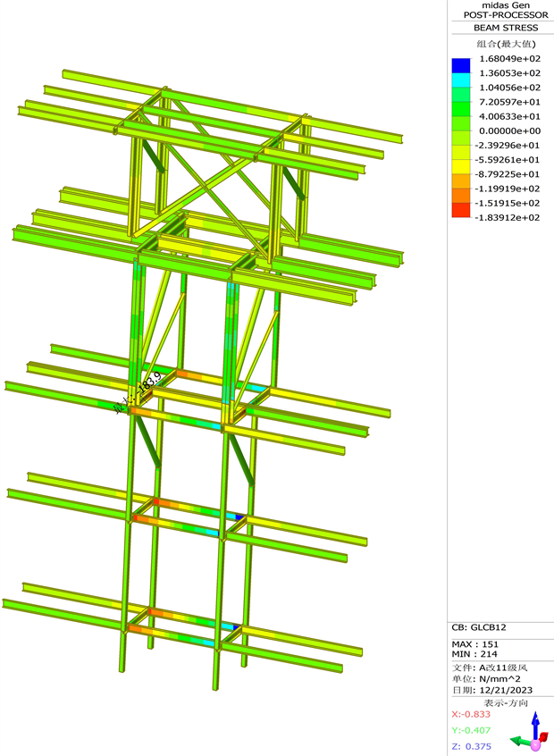Image resolution: width=554 pixels, height=756 pixels.
Task: Click the MIN : 214 element entry
Action: click(476, 654)
